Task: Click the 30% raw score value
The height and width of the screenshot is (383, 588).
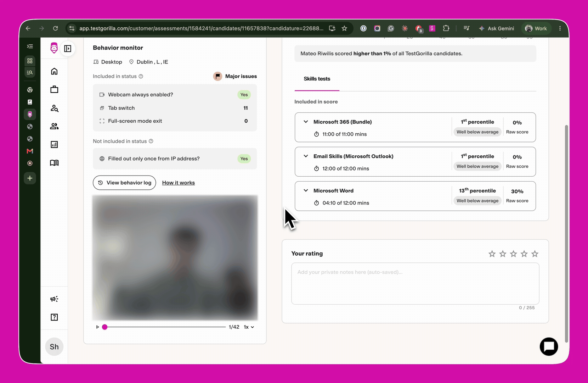Action: pos(517,191)
